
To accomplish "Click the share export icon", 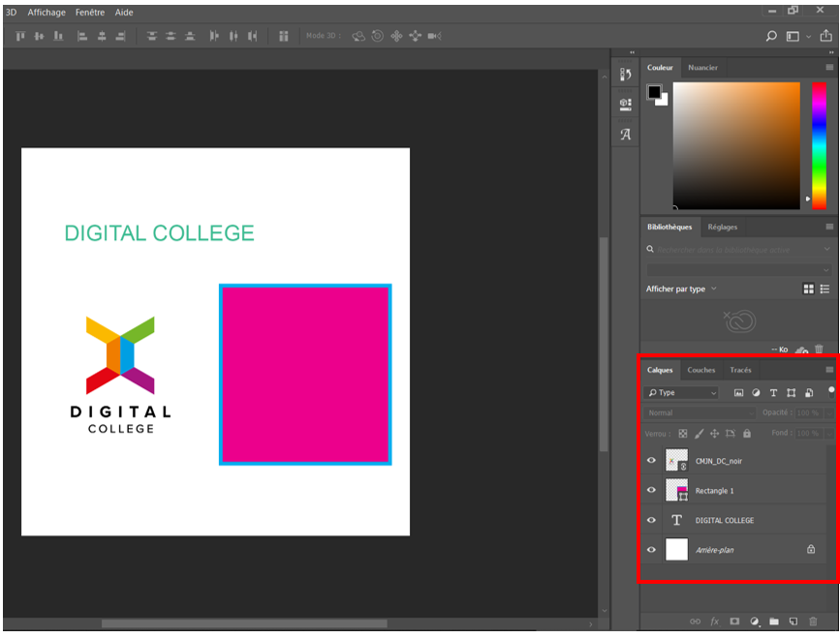I will [826, 35].
